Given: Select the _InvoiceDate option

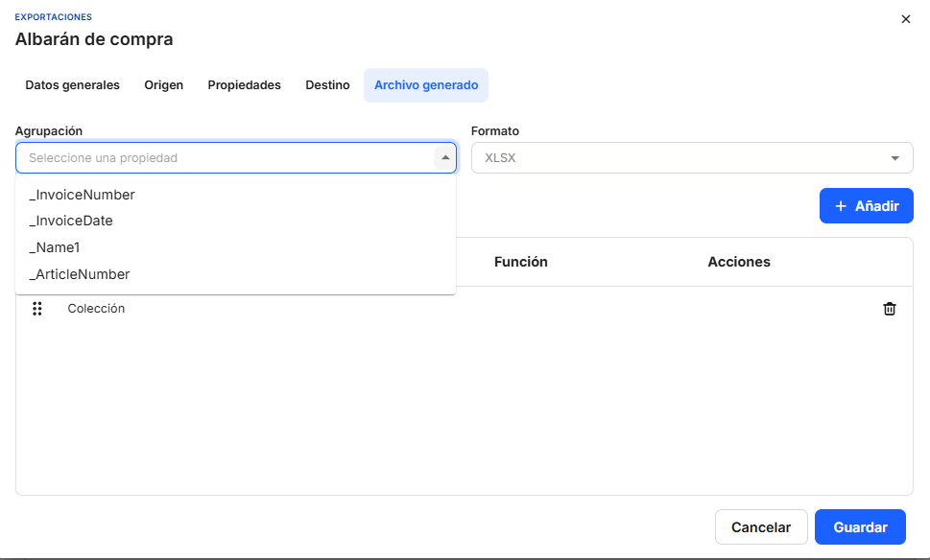Looking at the screenshot, I should tap(71, 221).
